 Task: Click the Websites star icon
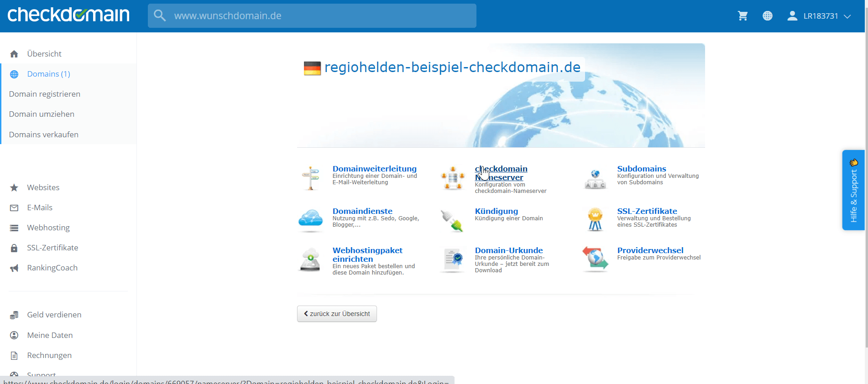click(14, 187)
